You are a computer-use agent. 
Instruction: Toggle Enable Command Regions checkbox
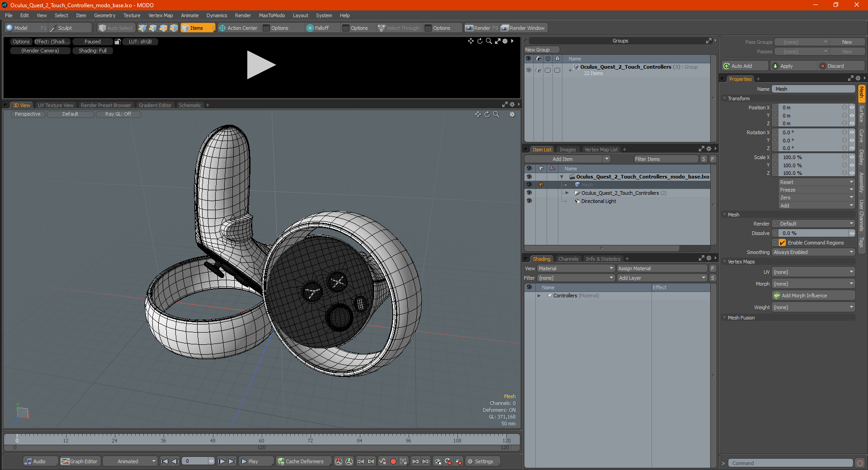pyautogui.click(x=782, y=243)
